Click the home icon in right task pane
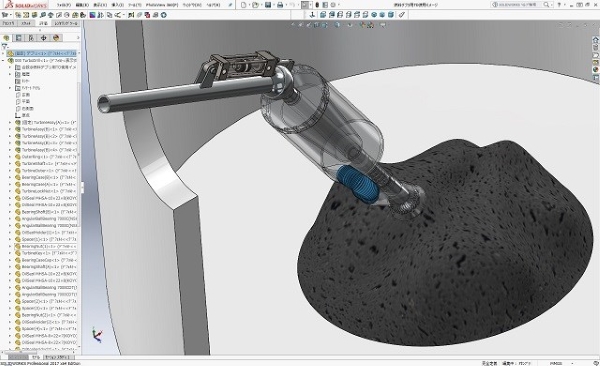 pos(595,40)
